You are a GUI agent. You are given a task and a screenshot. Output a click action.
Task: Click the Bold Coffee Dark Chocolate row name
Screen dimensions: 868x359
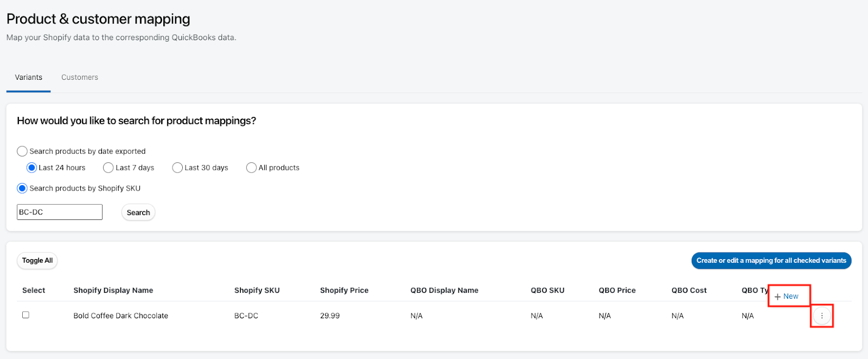coord(121,316)
